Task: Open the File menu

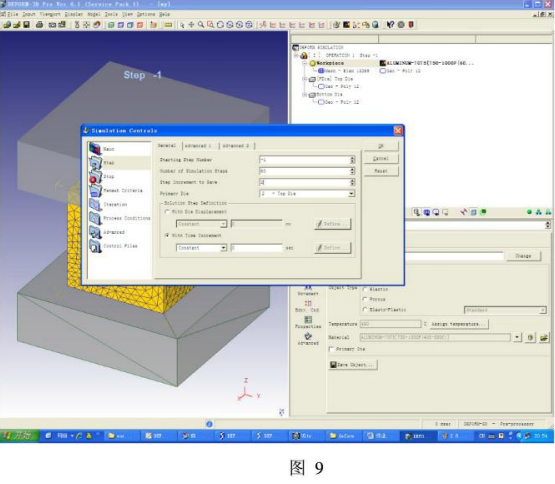Action: 13,15
